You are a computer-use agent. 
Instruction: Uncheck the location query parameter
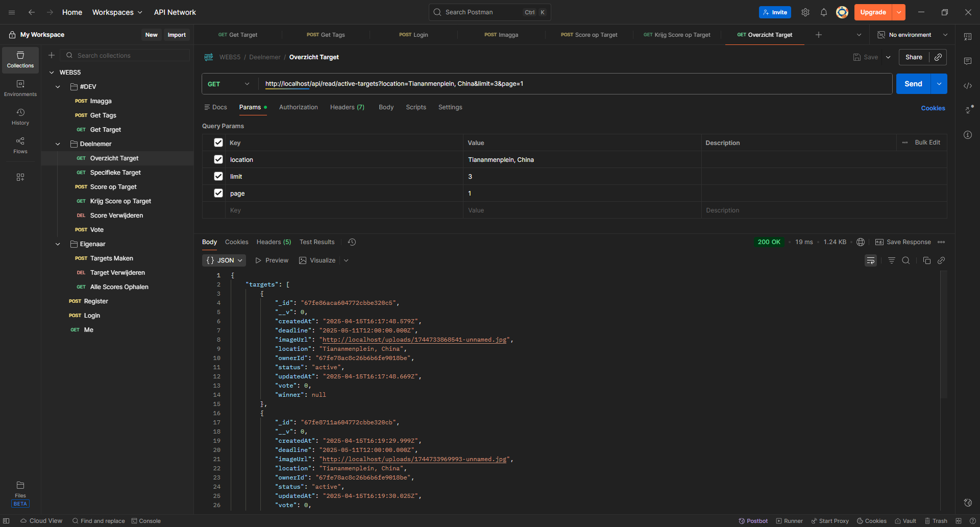click(x=218, y=159)
